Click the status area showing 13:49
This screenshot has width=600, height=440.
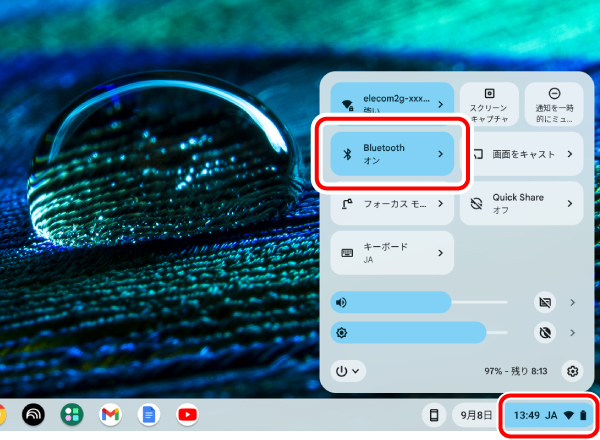tap(549, 414)
